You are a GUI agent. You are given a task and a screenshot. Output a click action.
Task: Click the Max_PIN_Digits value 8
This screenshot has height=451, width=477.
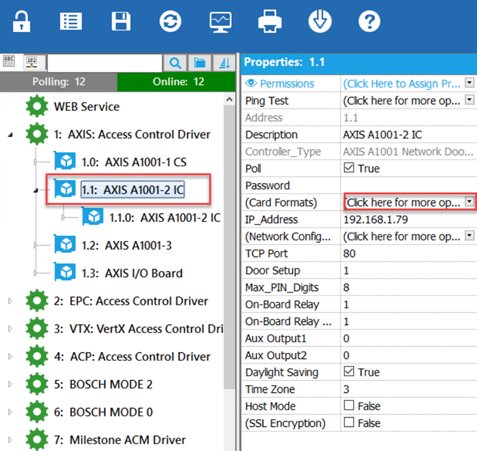click(x=346, y=287)
